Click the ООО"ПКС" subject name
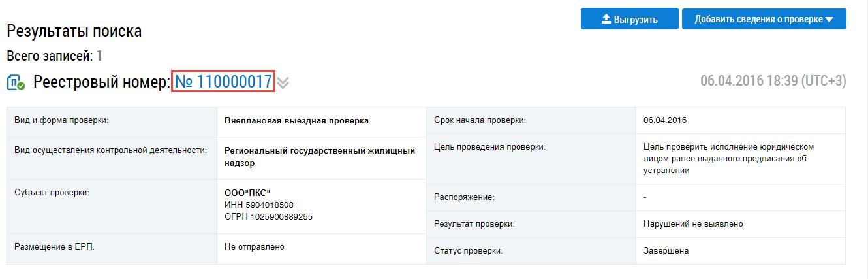The width and height of the screenshot is (868, 279). (247, 193)
